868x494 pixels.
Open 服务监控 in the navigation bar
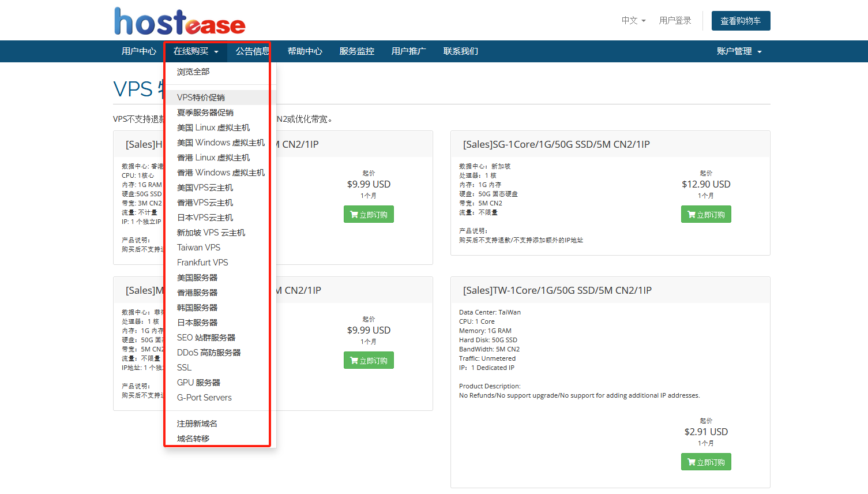pyautogui.click(x=356, y=51)
